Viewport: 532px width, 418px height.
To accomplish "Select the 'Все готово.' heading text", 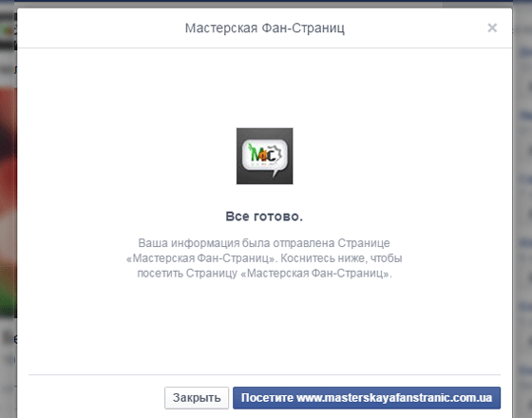I will pos(264,217).
